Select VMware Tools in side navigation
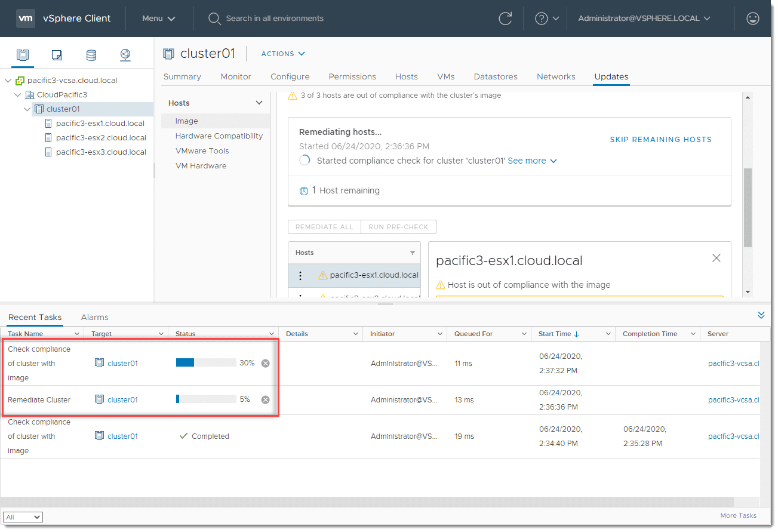 click(202, 150)
